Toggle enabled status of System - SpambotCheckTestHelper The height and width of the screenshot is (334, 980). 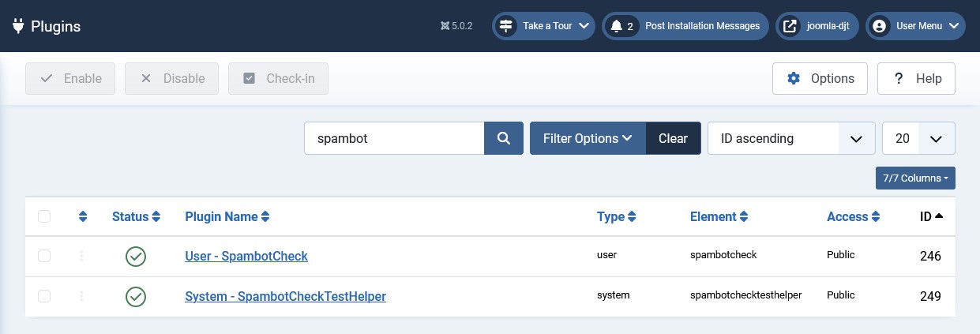click(x=136, y=296)
